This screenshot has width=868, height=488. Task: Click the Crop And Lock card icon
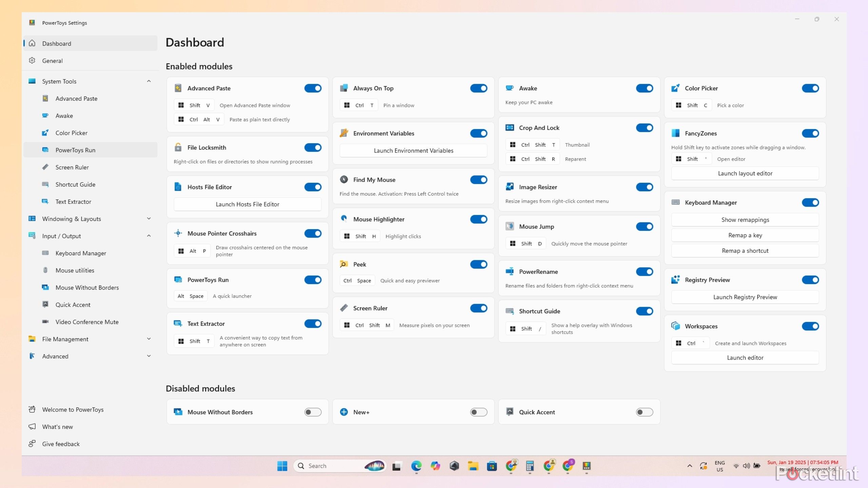tap(510, 128)
